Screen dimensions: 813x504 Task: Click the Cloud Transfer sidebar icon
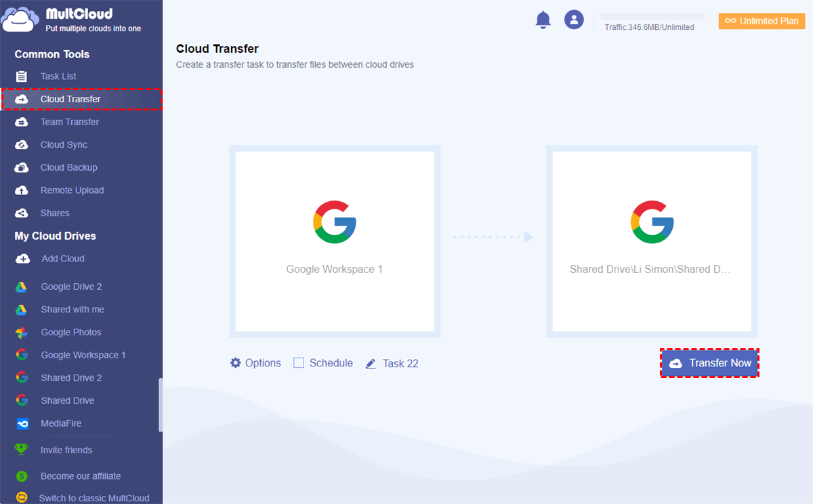22,99
